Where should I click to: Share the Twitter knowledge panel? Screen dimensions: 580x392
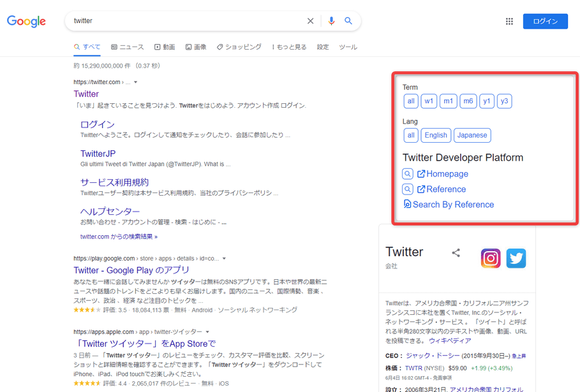(456, 252)
